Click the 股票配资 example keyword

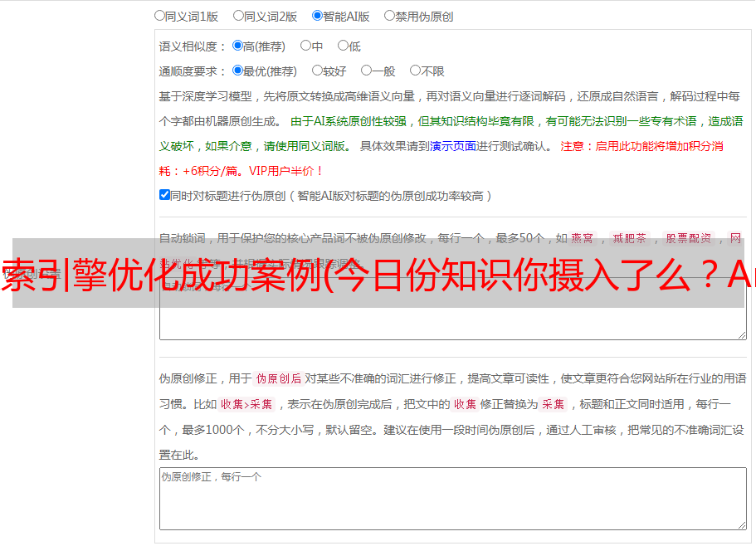coord(689,238)
